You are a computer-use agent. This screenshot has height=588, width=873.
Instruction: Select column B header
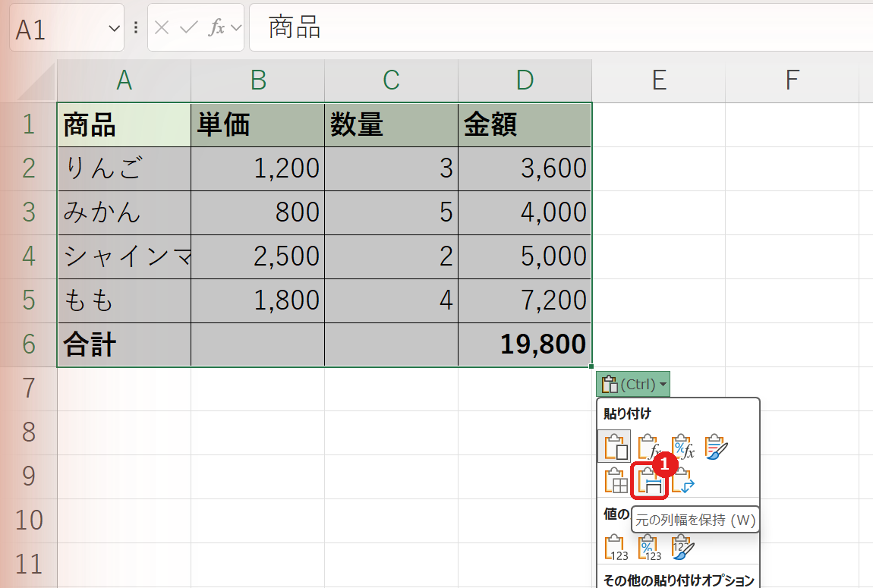pos(258,80)
